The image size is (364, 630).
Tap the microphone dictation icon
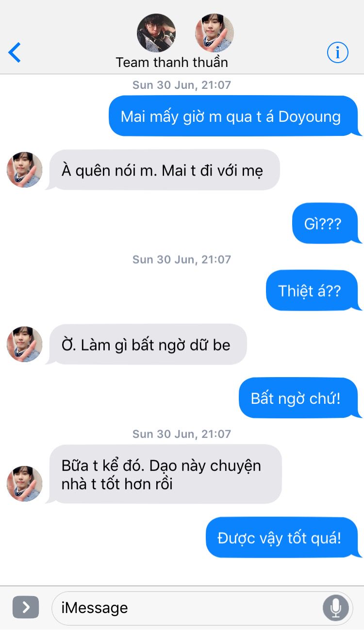[x=335, y=607]
